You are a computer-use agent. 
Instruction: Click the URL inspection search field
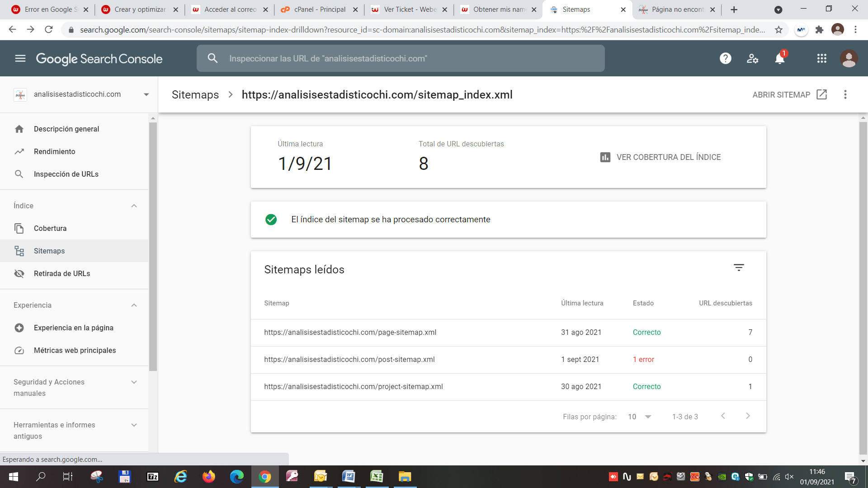pos(401,58)
